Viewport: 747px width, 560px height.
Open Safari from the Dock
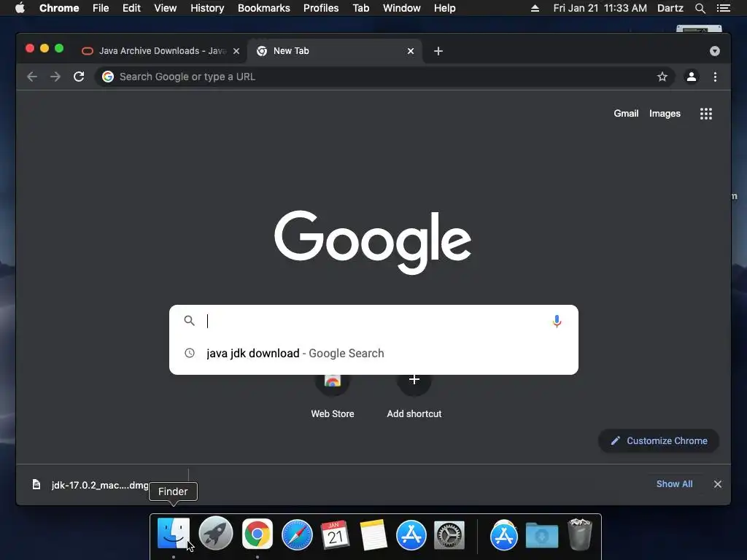click(297, 534)
